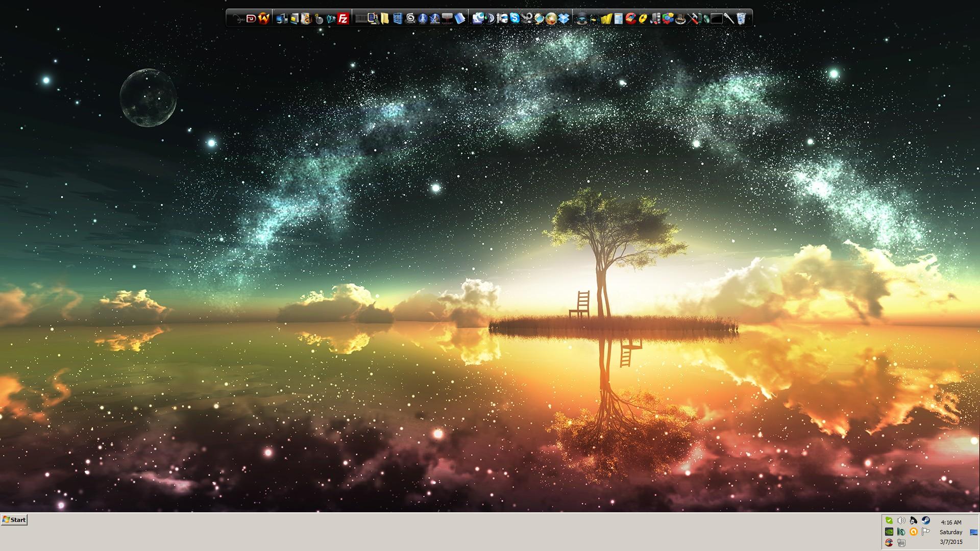Open the scissors snipping dock icon
Image resolution: width=980 pixels, height=551 pixels.
click(x=527, y=19)
